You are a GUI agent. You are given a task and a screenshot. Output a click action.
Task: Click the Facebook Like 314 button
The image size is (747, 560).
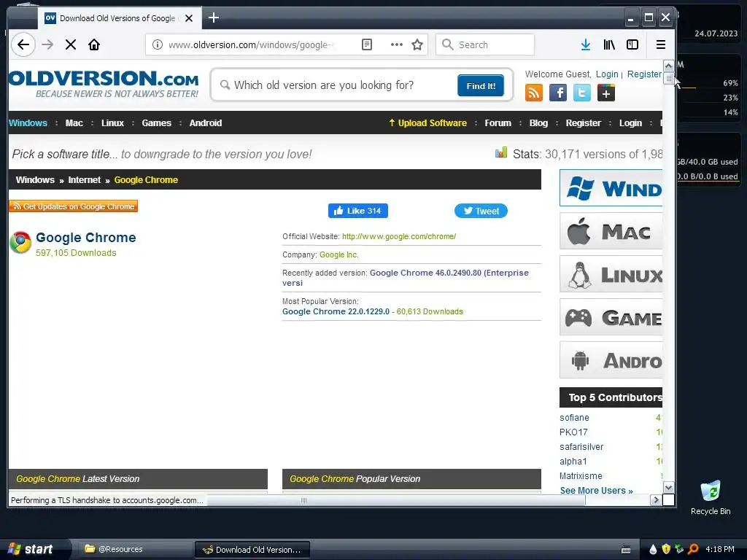point(357,211)
